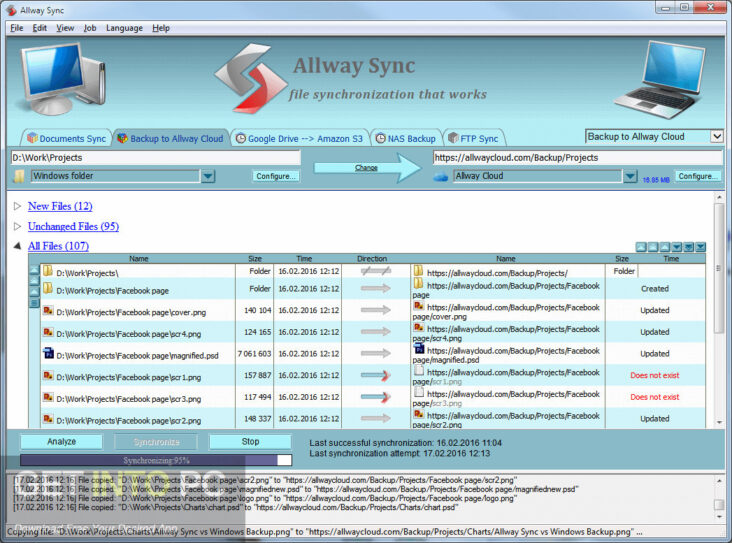The image size is (732, 543).
Task: Select the Backup to Allway Cloud tab
Action: 171,138
